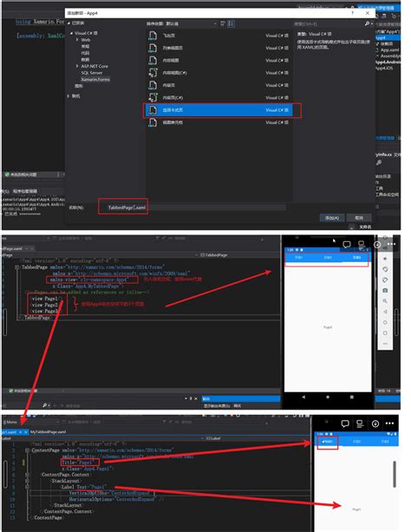This screenshot has width=411, height=532.
Task: Click the x:Class="App4.MyTabbedPage" code line
Action: [90, 286]
